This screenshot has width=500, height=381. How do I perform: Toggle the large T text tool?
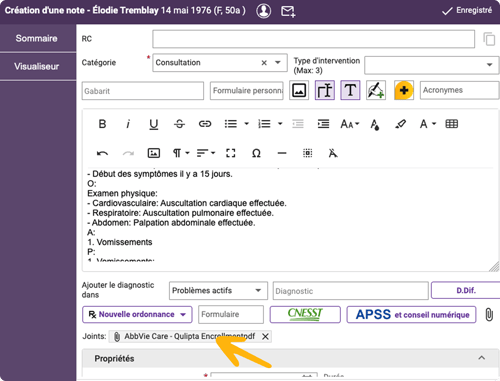pos(350,90)
